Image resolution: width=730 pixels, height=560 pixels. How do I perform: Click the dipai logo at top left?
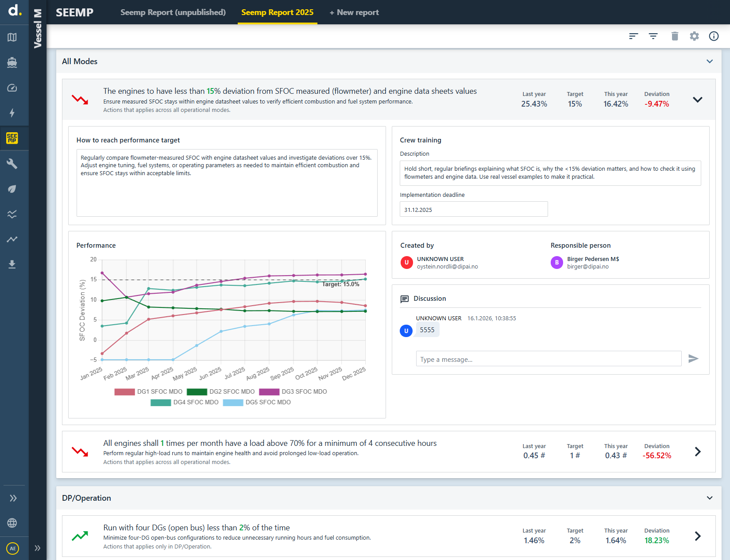pos(15,10)
